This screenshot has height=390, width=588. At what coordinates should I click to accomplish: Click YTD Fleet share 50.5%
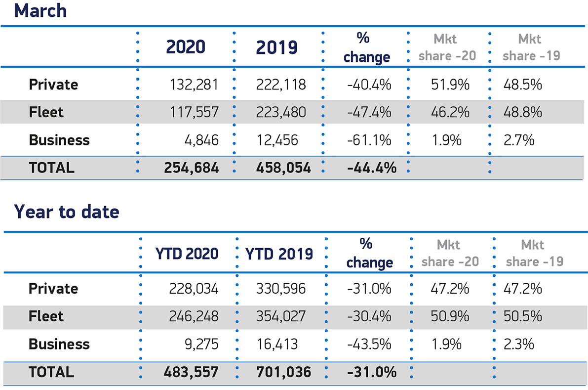point(523,316)
